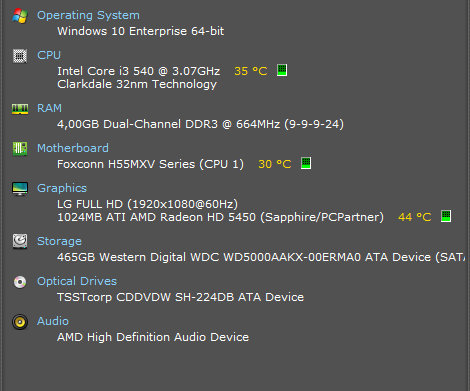Click the Storage hard drive icon
This screenshot has height=391, width=470.
[20, 242]
